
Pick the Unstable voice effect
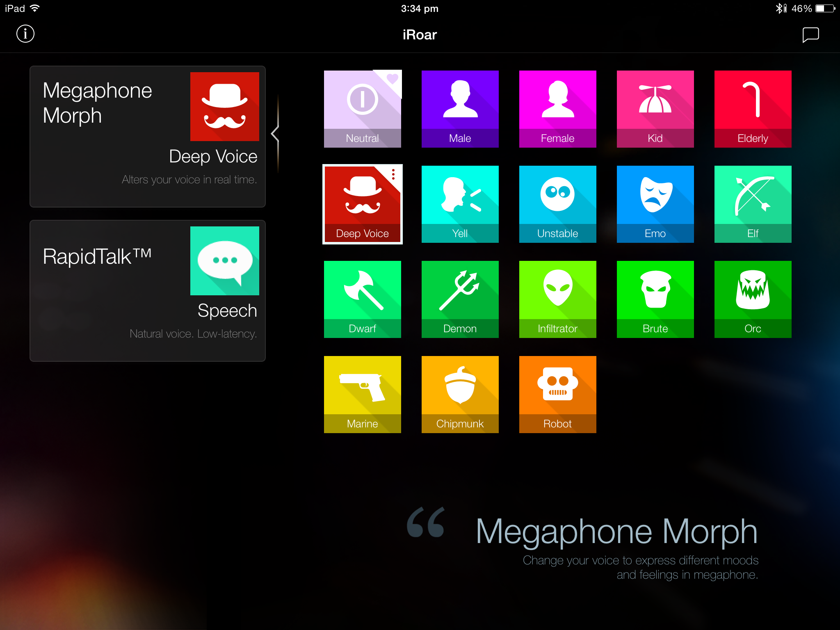click(558, 204)
